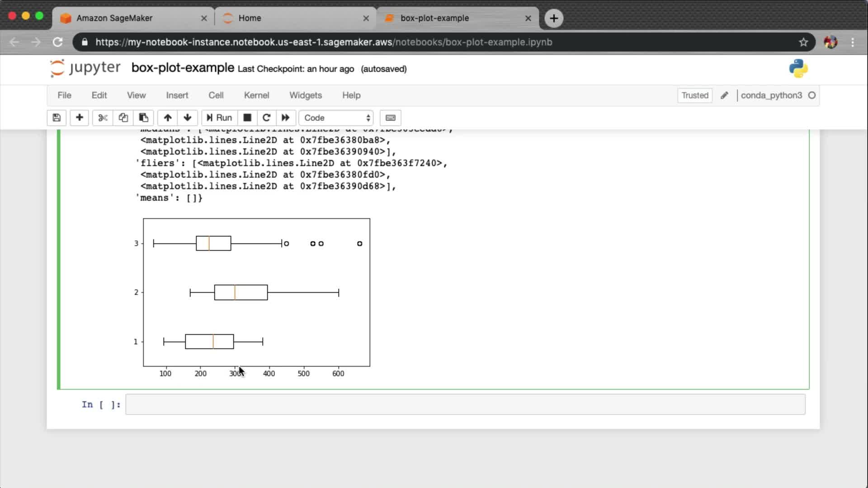The width and height of the screenshot is (868, 488).
Task: Open the command palette keyboard icon
Action: pyautogui.click(x=391, y=117)
